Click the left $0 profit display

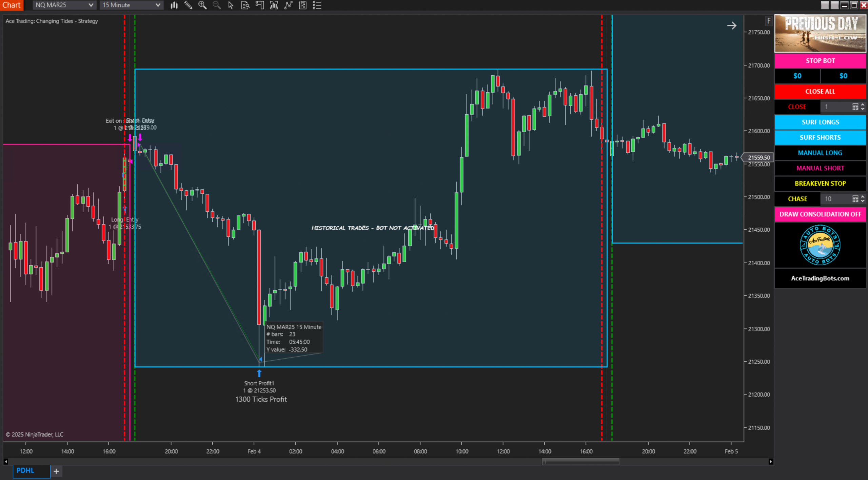click(x=797, y=76)
